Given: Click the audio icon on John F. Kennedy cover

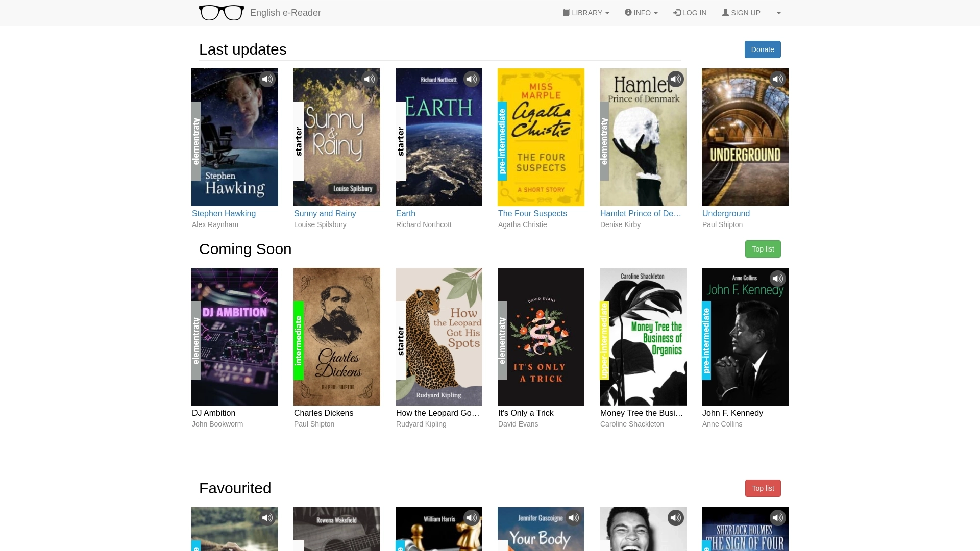Looking at the screenshot, I should (x=778, y=279).
